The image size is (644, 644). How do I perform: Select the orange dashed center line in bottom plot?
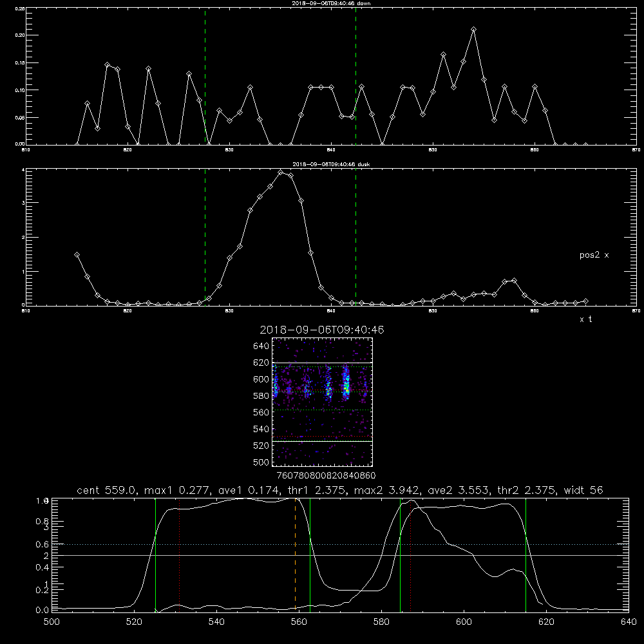click(296, 554)
